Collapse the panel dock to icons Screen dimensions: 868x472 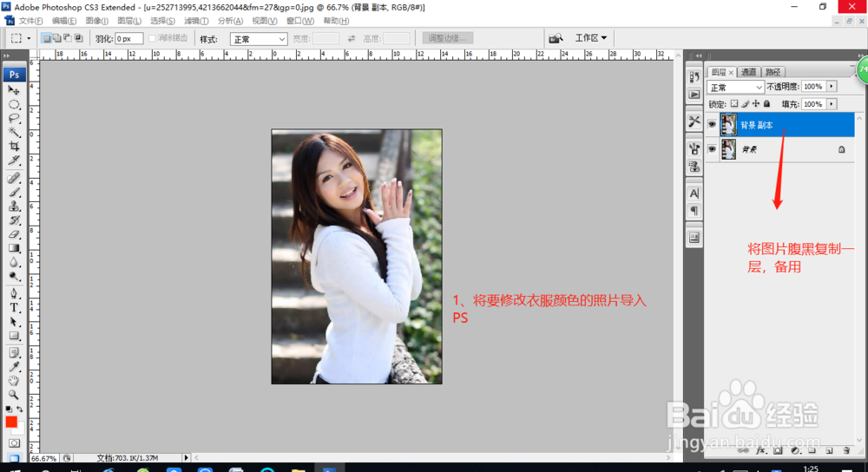tap(860, 56)
